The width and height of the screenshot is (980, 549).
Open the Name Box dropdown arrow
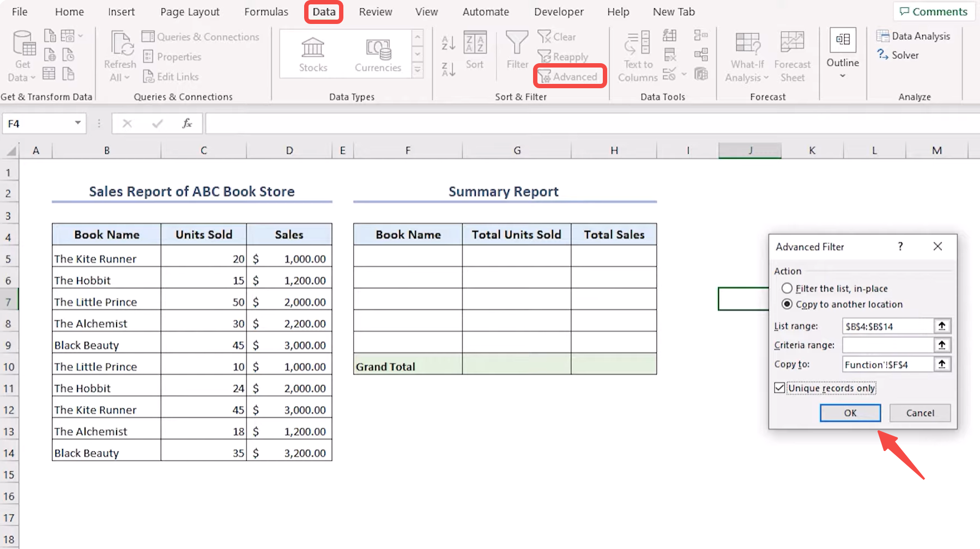pos(78,123)
